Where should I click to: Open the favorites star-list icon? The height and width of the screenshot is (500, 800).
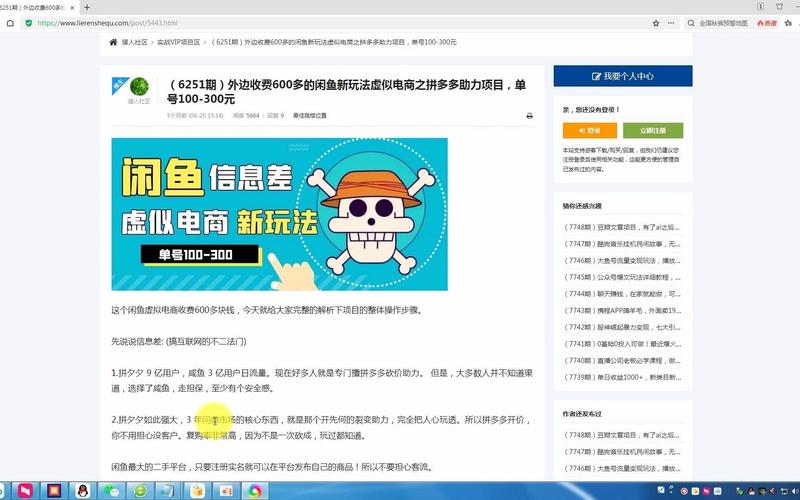[789, 23]
